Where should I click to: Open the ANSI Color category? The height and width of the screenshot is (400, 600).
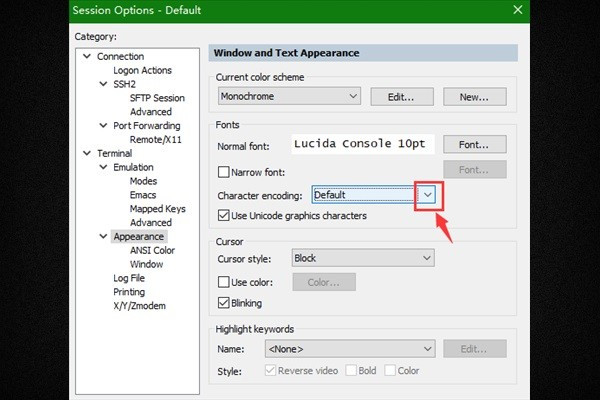click(x=152, y=251)
